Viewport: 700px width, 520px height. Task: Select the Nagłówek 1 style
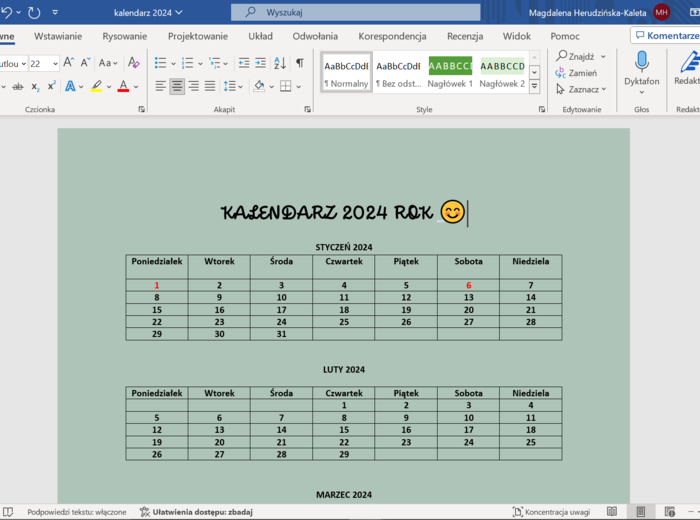tap(450, 73)
